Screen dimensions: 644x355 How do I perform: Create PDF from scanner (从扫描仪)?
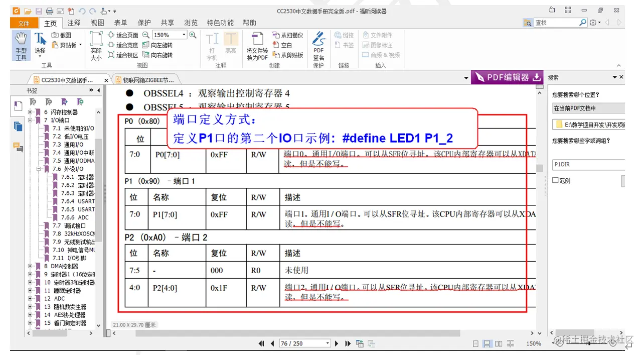288,35
